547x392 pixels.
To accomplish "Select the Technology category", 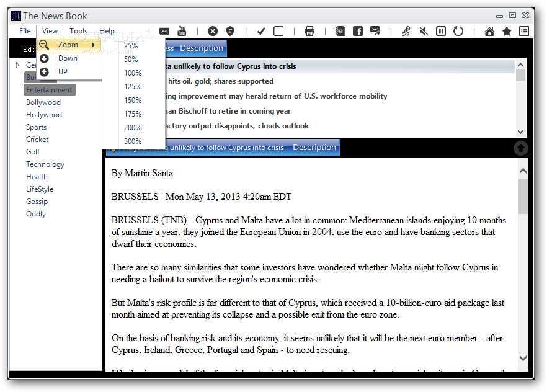I will tap(45, 164).
